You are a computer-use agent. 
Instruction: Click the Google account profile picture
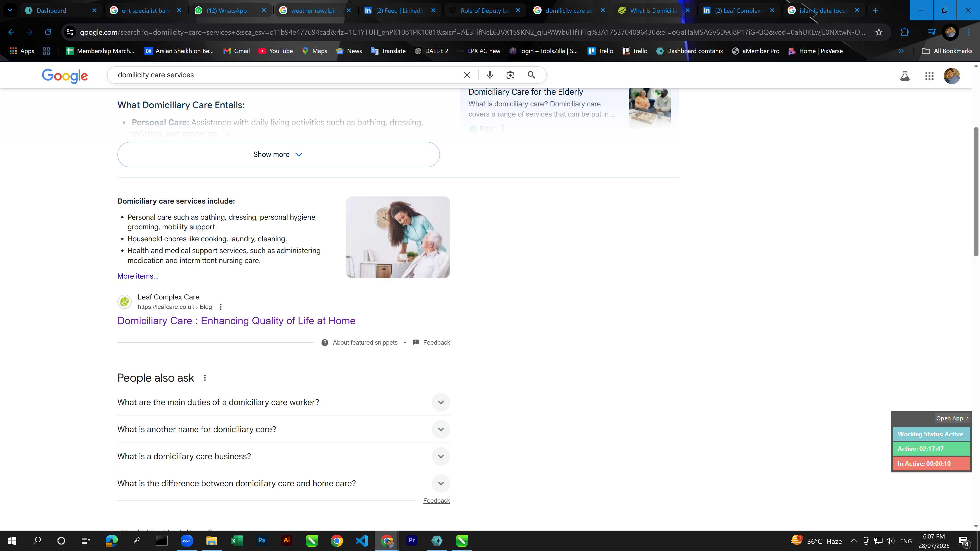pos(952,76)
